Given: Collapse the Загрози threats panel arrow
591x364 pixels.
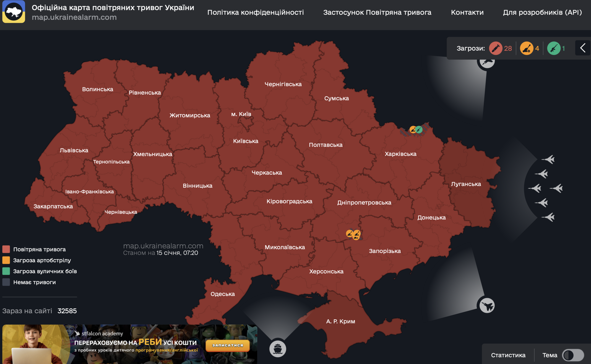Looking at the screenshot, I should [582, 48].
